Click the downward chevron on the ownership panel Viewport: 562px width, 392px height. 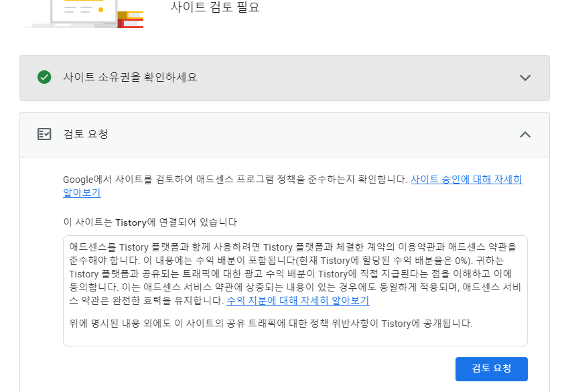click(525, 77)
